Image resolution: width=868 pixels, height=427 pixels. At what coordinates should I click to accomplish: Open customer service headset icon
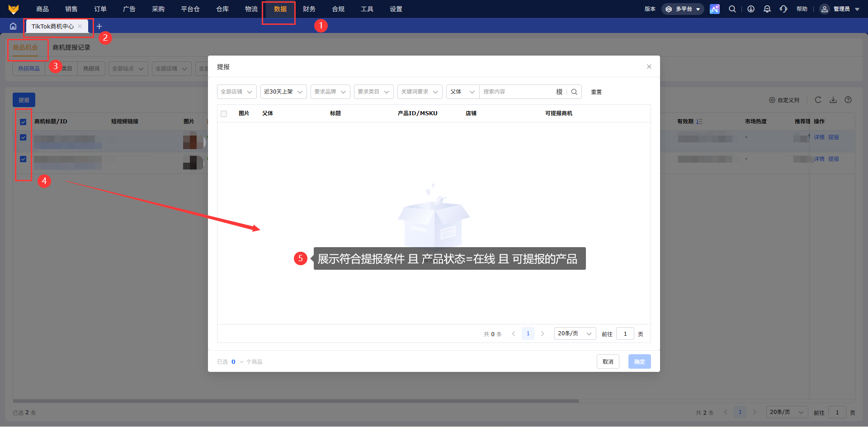tap(783, 9)
